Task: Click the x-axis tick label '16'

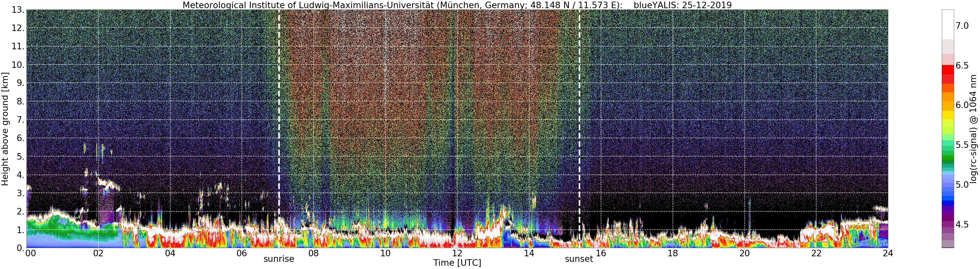Action: point(601,253)
